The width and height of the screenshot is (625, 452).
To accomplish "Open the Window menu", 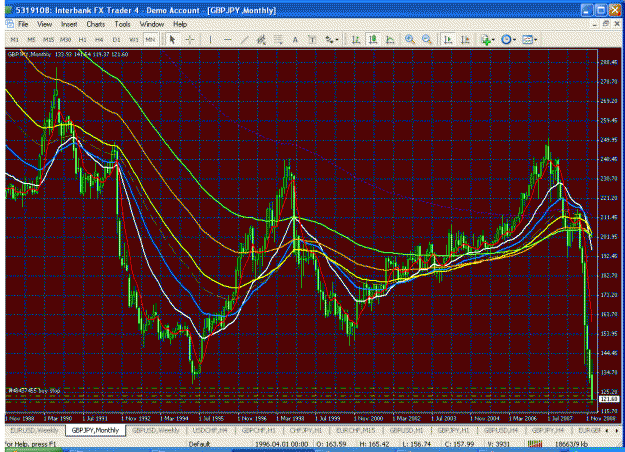I will pos(152,24).
